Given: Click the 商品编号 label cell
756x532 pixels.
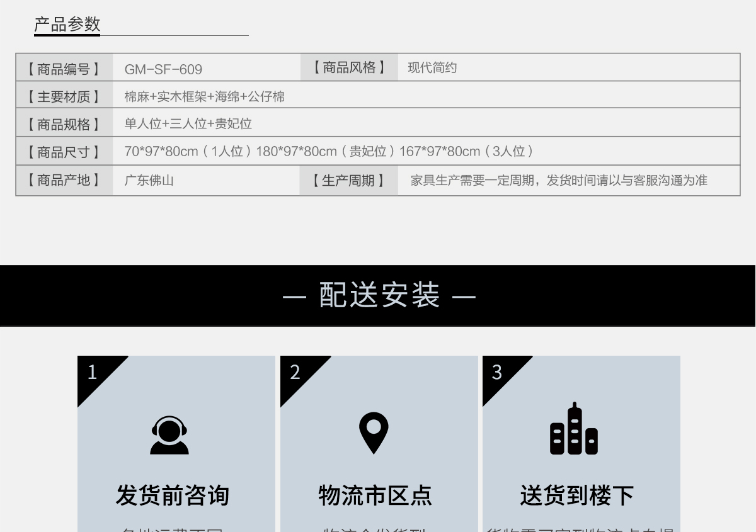Looking at the screenshot, I should click(x=64, y=69).
